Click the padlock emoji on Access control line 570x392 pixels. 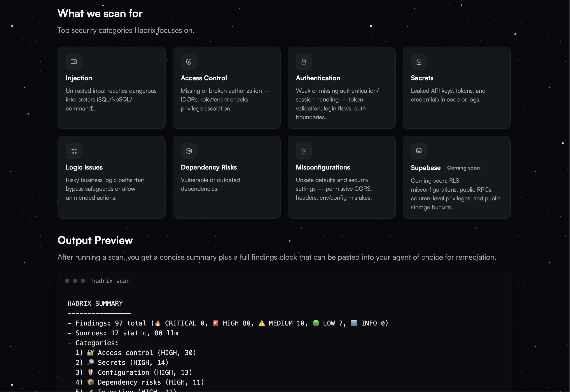[90, 352]
